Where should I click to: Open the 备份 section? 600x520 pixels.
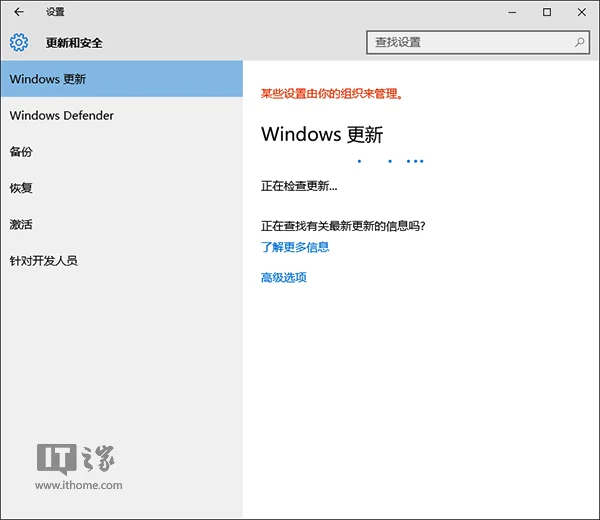pyautogui.click(x=122, y=152)
